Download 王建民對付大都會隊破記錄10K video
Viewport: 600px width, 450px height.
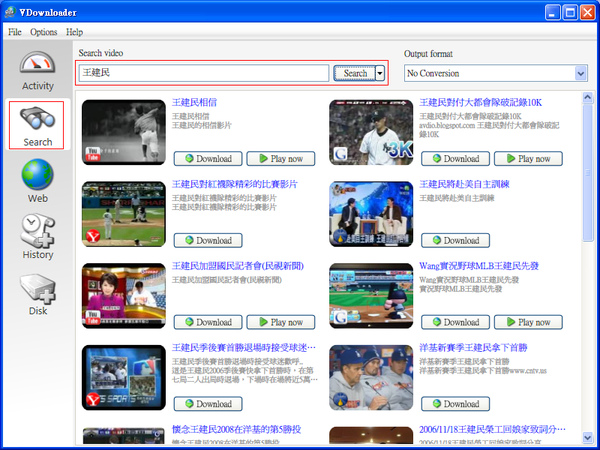[455, 158]
